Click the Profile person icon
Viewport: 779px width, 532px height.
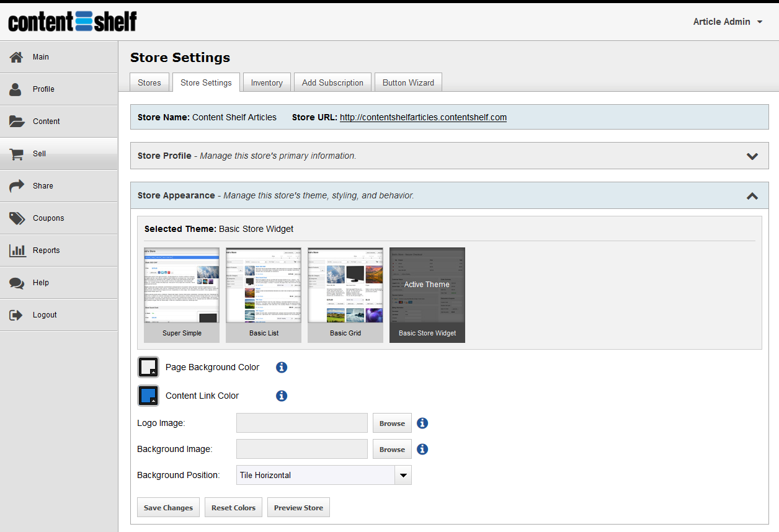click(x=16, y=89)
